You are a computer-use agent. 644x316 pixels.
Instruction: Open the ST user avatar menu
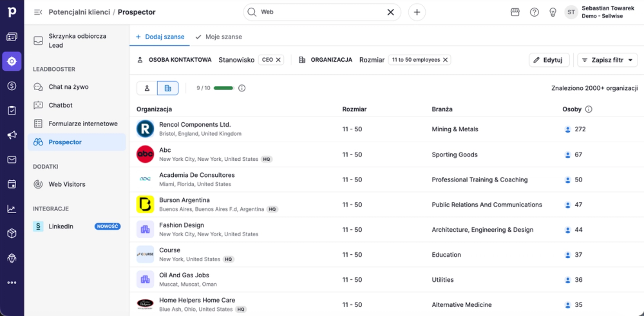point(571,12)
